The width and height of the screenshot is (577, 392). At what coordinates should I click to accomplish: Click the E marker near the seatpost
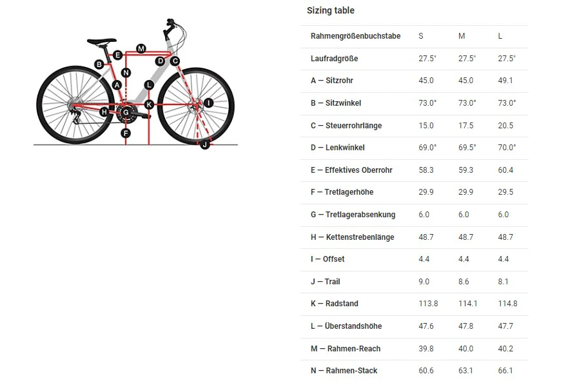click(117, 55)
